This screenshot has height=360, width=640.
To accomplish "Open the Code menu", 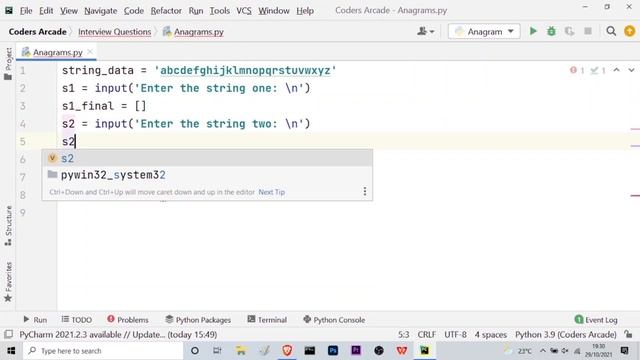I will [x=133, y=11].
